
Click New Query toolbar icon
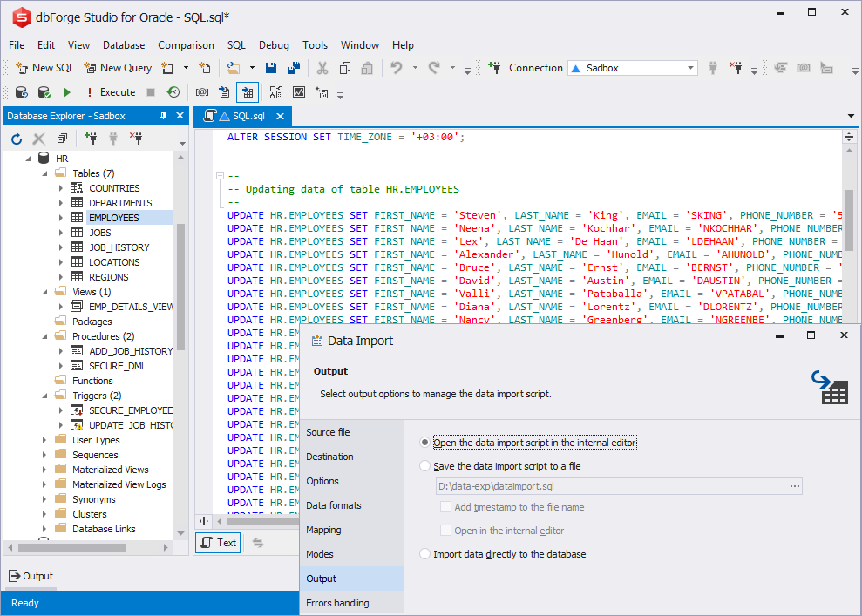click(118, 68)
